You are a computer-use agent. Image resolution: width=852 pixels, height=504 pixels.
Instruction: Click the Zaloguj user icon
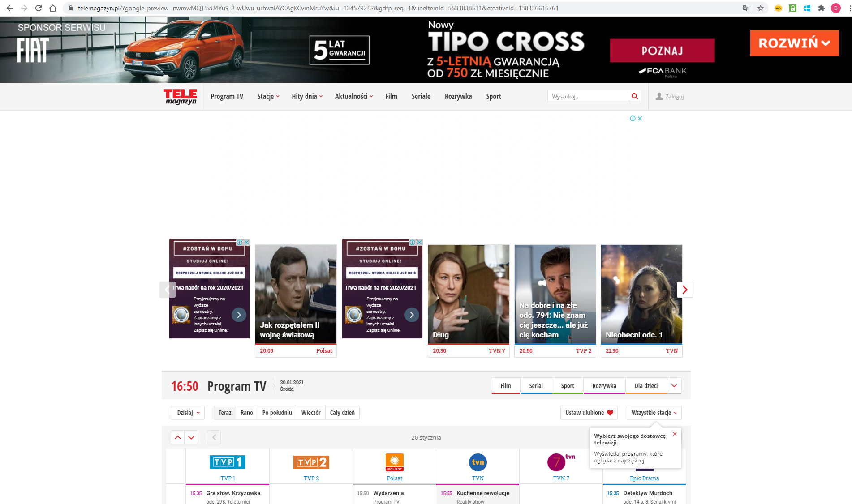coord(659,96)
